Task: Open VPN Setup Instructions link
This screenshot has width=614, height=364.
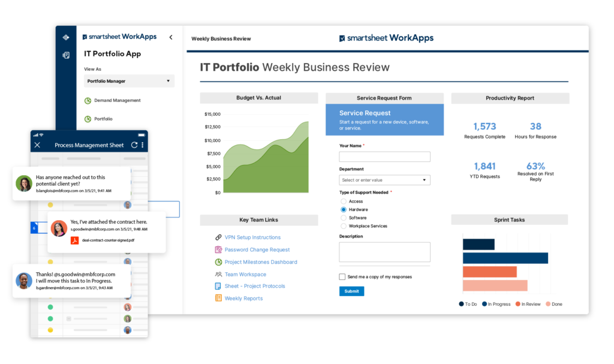Action: 252,237
